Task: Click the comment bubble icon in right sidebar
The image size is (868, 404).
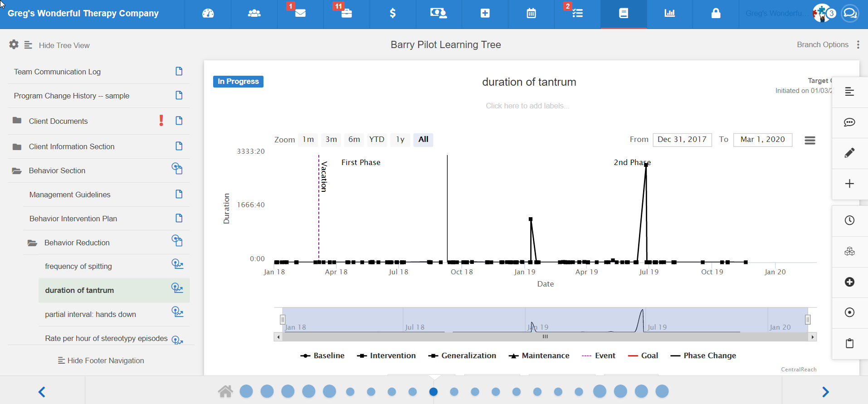Action: coord(849,122)
